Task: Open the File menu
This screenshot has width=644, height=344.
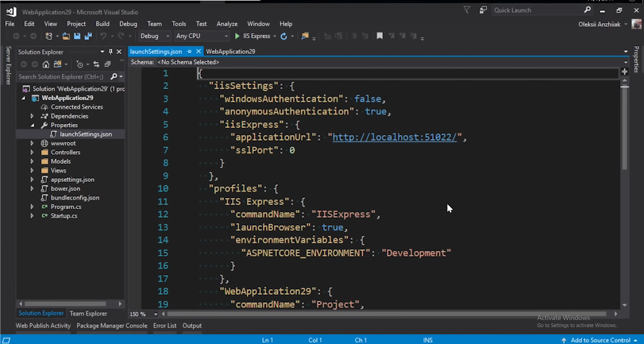Action: [9, 24]
